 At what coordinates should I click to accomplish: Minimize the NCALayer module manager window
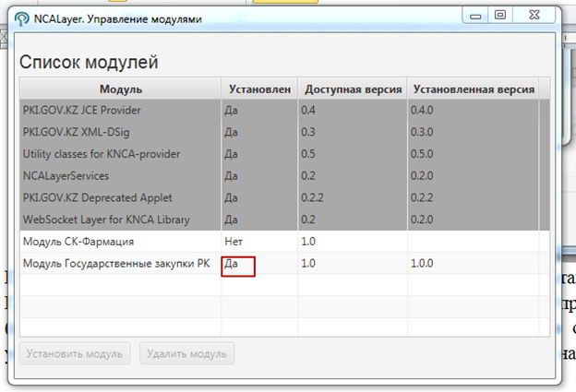coord(475,16)
